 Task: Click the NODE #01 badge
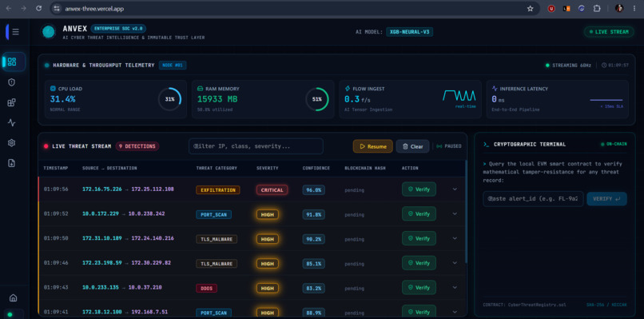(x=173, y=65)
